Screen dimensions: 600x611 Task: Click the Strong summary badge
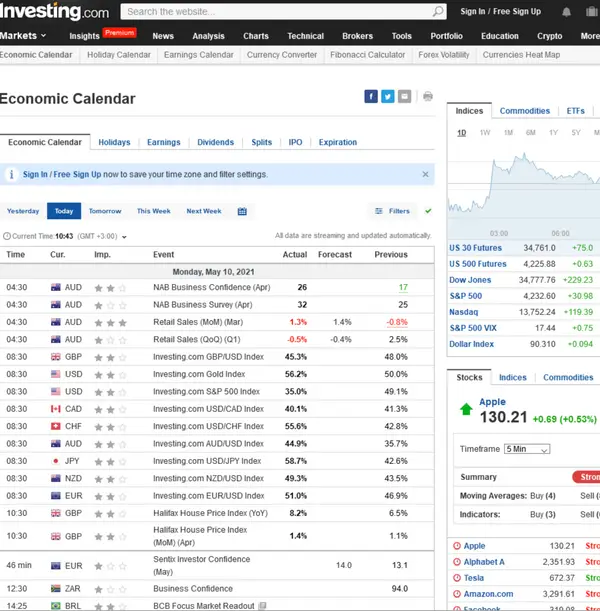(586, 477)
